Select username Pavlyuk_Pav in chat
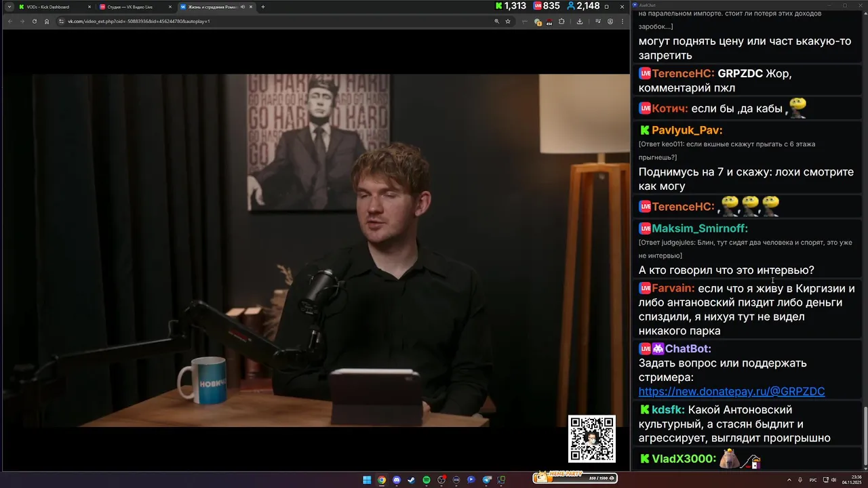Image resolution: width=868 pixels, height=488 pixels. click(687, 130)
